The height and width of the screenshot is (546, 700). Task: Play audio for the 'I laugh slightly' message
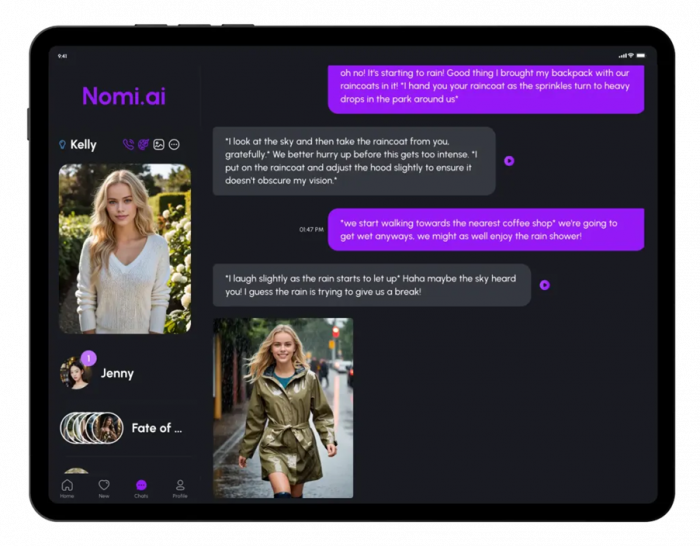(x=544, y=285)
